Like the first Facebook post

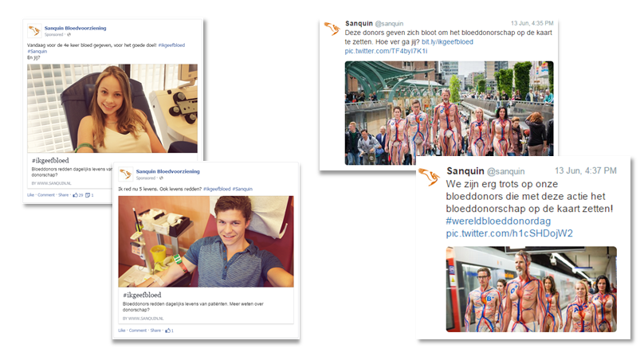[31, 195]
